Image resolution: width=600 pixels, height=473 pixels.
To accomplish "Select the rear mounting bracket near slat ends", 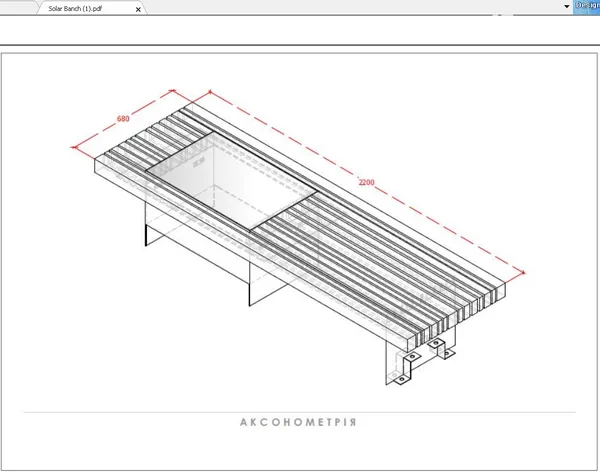I will (x=441, y=349).
